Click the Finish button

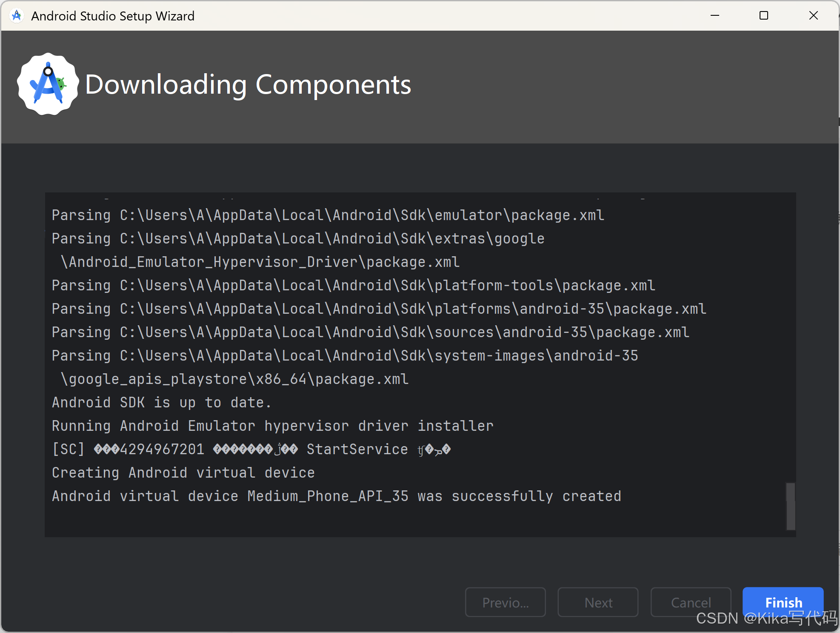tap(783, 602)
